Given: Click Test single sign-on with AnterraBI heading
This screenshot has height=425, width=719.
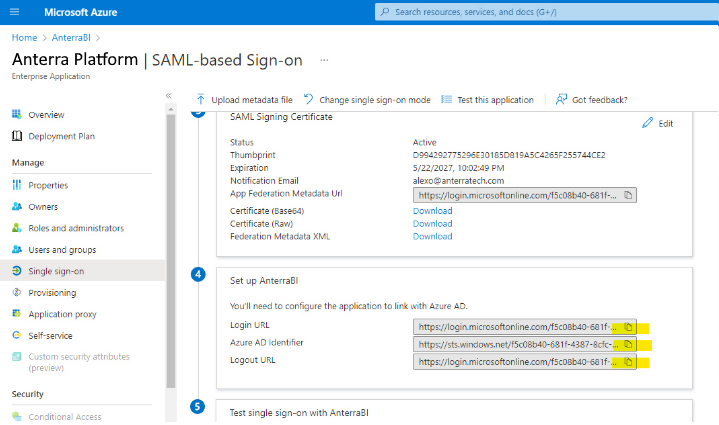Looking at the screenshot, I should pyautogui.click(x=299, y=413).
